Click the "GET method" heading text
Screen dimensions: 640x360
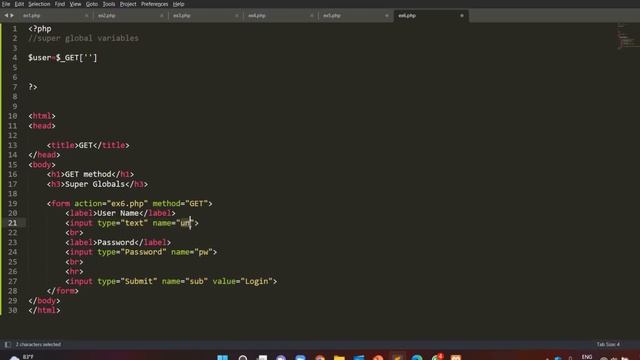click(88, 174)
